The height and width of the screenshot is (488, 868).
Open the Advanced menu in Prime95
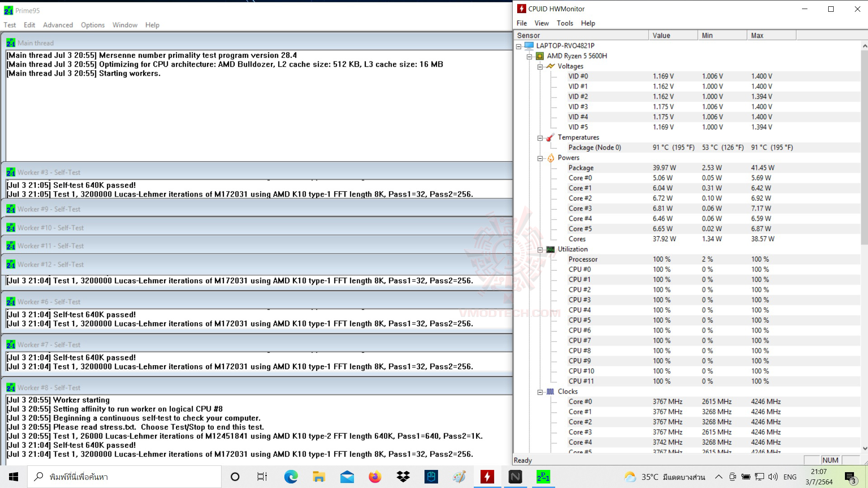[x=58, y=25]
